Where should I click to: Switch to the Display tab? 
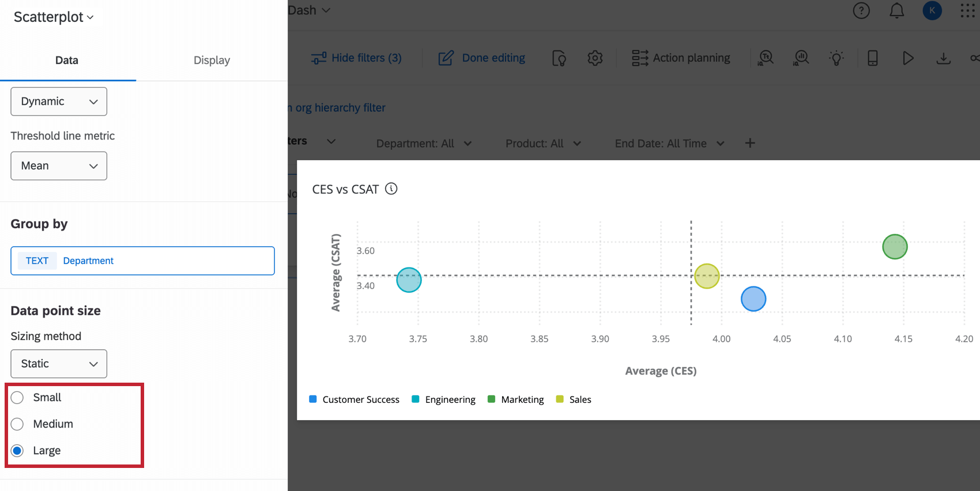click(x=212, y=60)
